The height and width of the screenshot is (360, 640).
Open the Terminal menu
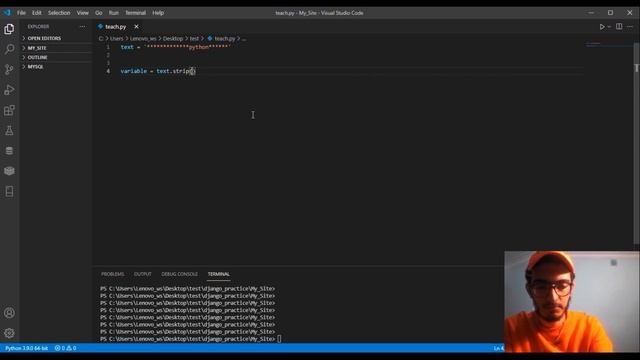pos(136,13)
